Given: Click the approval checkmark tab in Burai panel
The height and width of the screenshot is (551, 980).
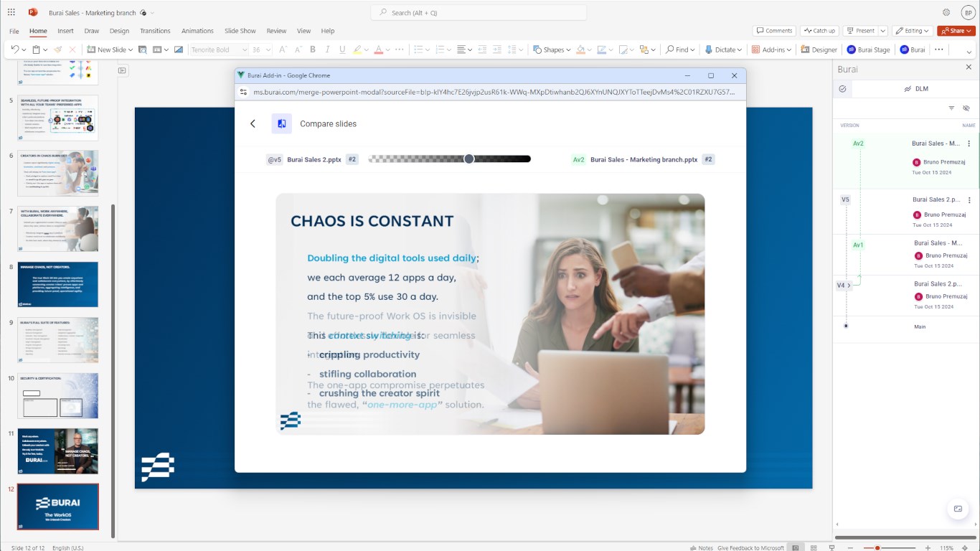Looking at the screenshot, I should (x=842, y=89).
